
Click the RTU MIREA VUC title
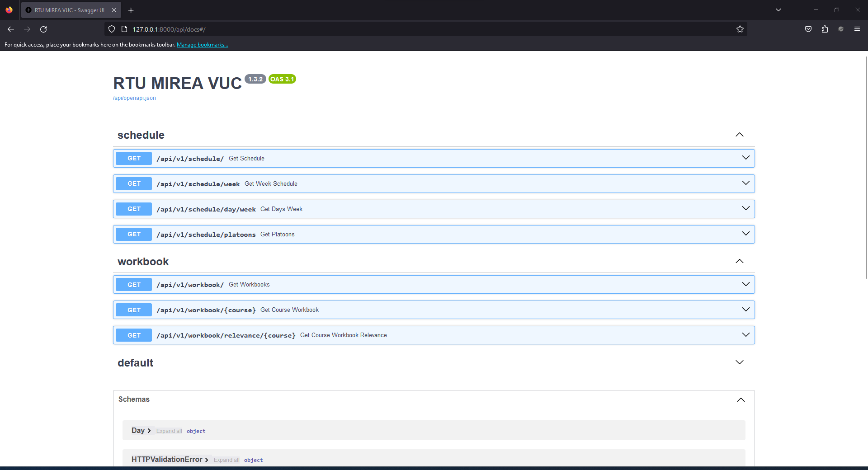coord(178,84)
